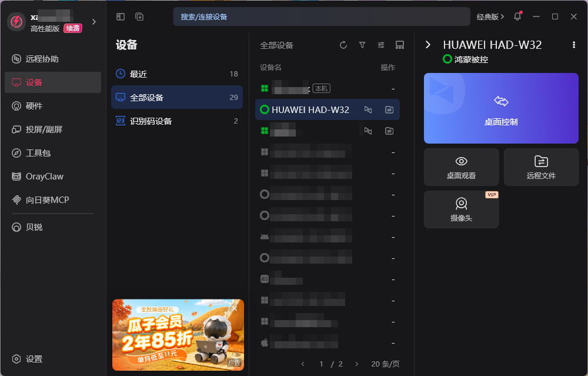Open the 瓜子会员 2年85折 promotion banner

(x=178, y=335)
